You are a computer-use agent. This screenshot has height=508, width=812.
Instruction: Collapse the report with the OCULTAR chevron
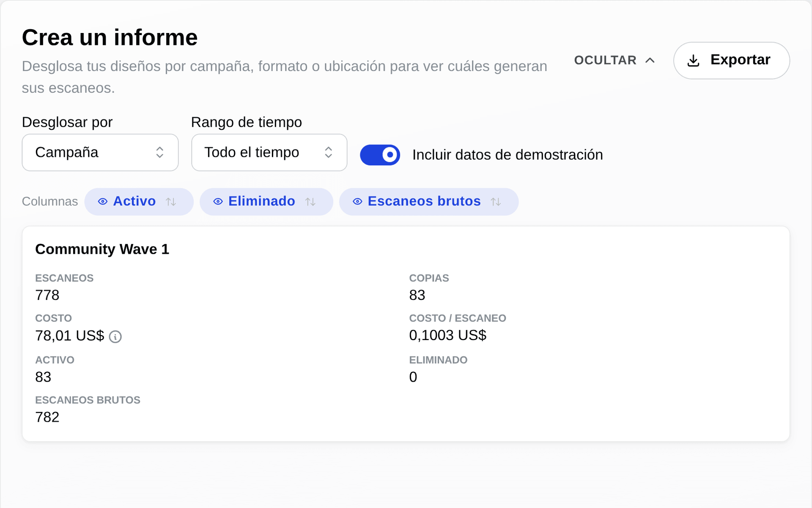pyautogui.click(x=650, y=60)
